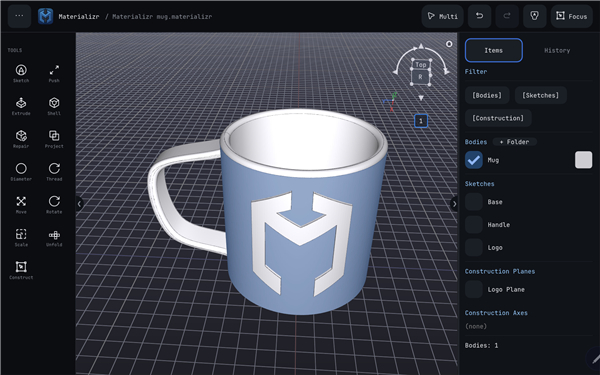Click the R face of view cube
This screenshot has width=600, height=375.
tap(420, 77)
